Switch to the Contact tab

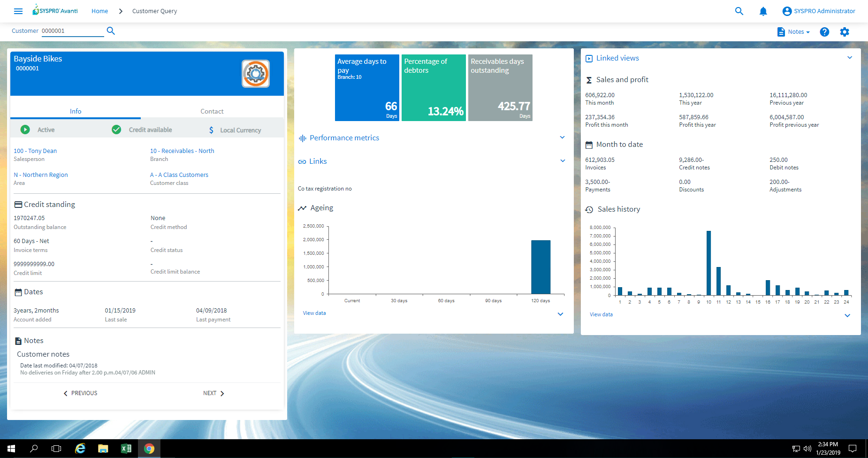(212, 111)
